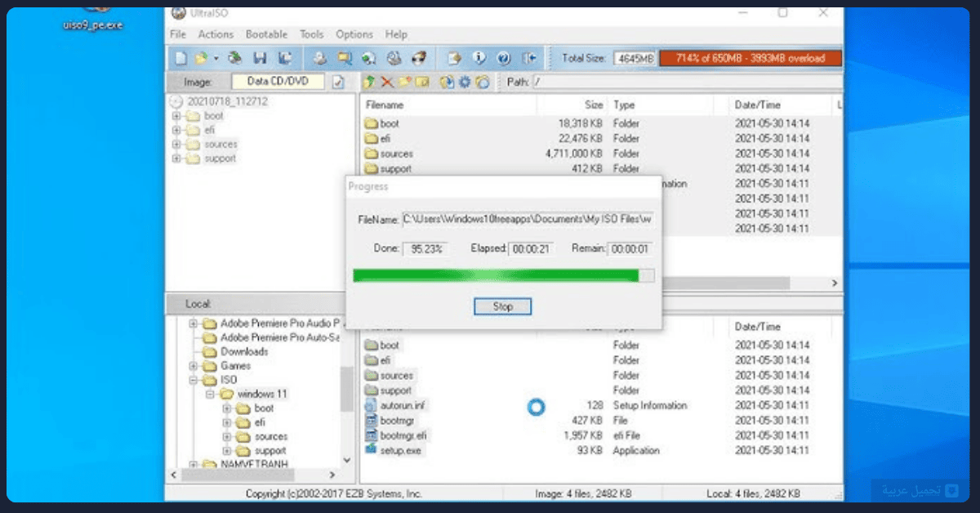Click the red X Delete icon

coord(387,82)
